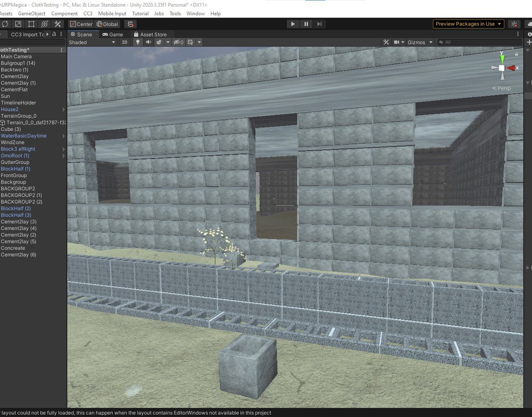The width and height of the screenshot is (532, 417).
Task: Select the Scale tool in toolbar
Action: point(18,24)
